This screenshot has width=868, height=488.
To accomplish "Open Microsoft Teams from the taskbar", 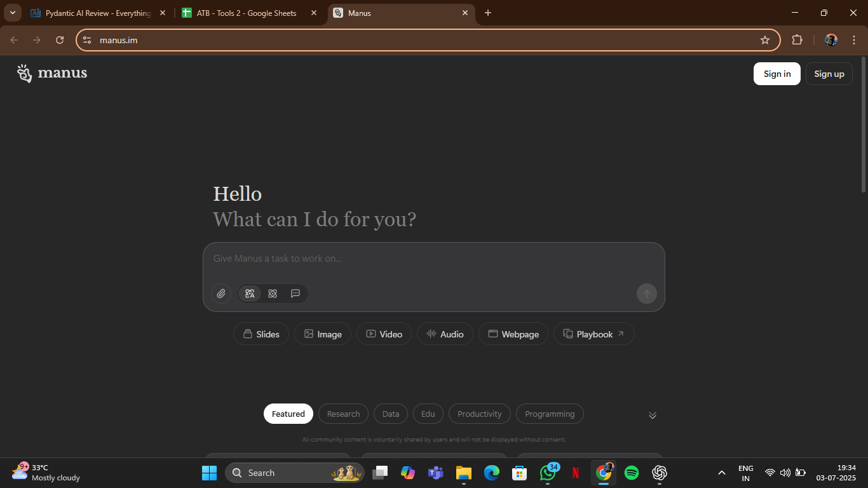I will 435,473.
